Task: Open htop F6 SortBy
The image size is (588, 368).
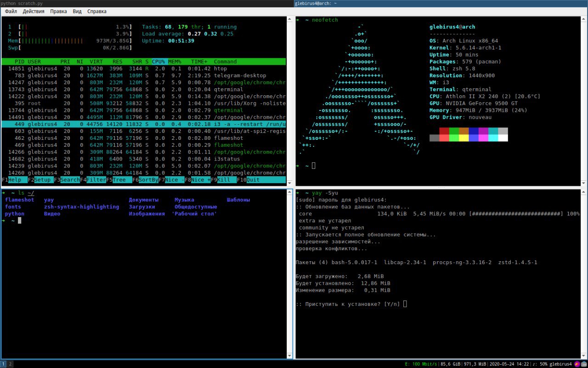Action: (145, 180)
